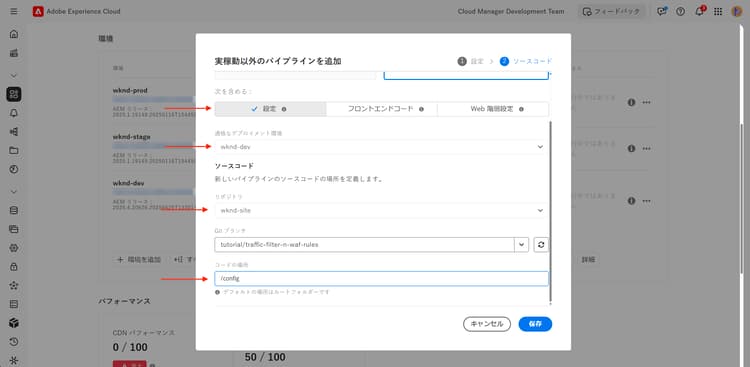Focus the /config code location field
The width and height of the screenshot is (750, 367).
tap(381, 279)
